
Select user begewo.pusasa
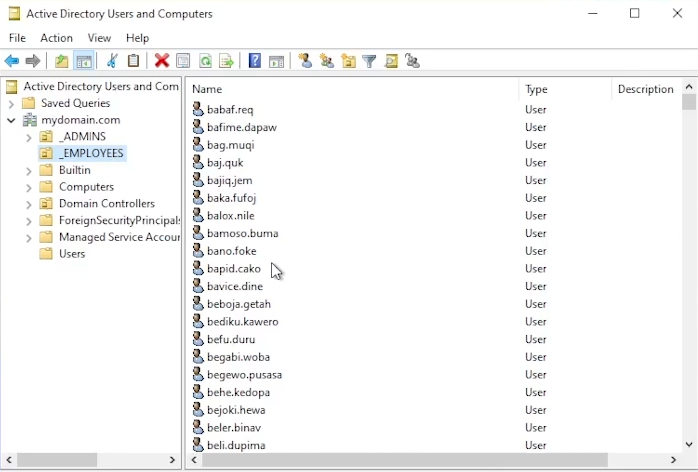pyautogui.click(x=244, y=374)
